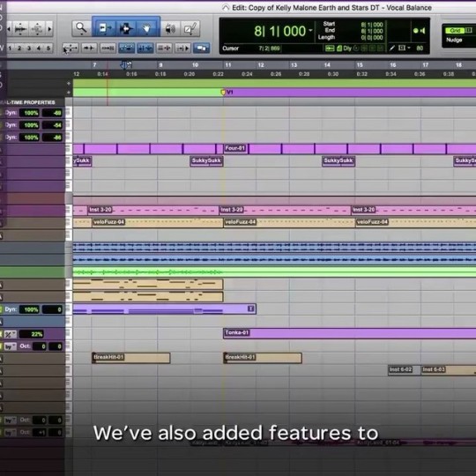Click horizontal zoom in right arrow
Viewport: 476px width, 476px height.
[x=49, y=29]
